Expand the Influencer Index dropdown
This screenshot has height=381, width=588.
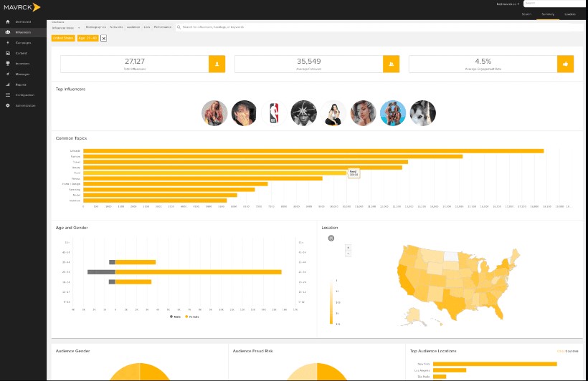(66, 26)
